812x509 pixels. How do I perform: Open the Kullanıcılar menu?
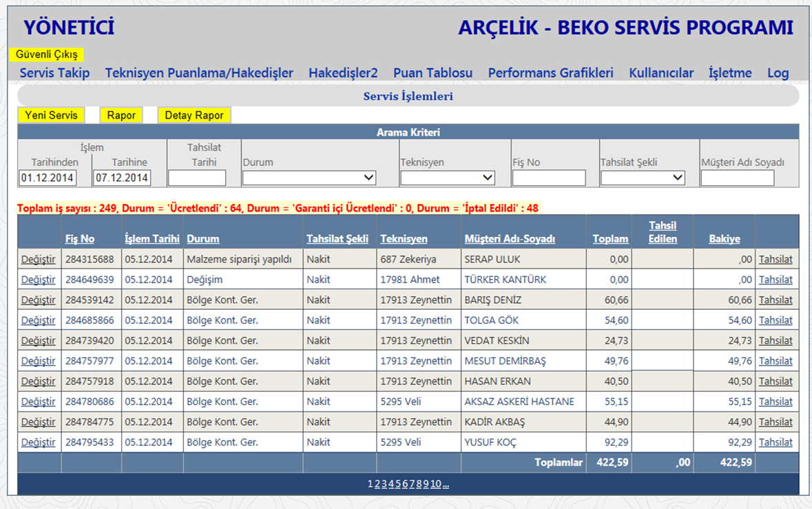660,73
